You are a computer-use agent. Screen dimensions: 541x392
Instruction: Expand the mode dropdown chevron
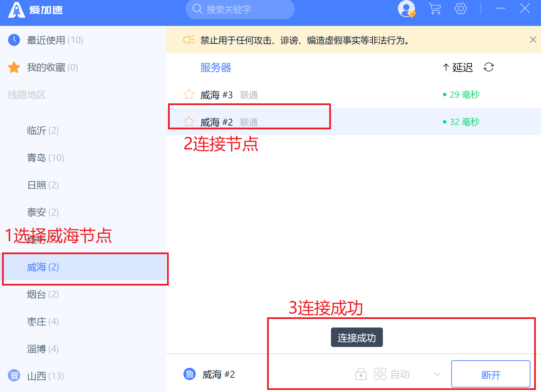[438, 374]
